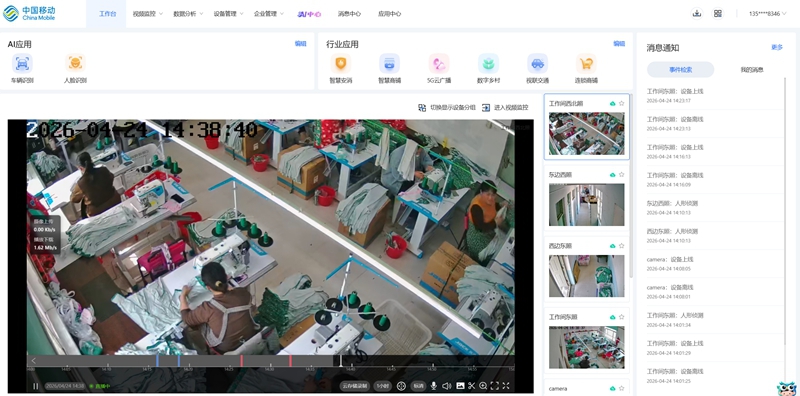
Task: Toggle the 标清 quality pill
Action: (419, 386)
